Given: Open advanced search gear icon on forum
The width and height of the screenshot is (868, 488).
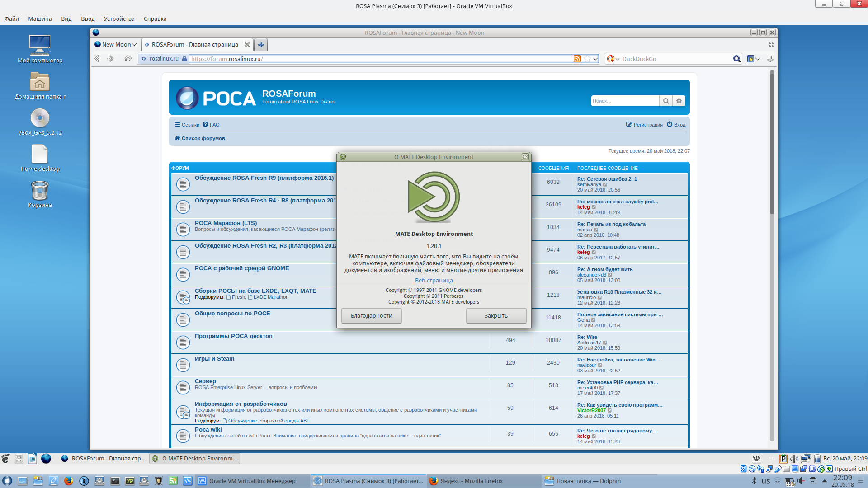Looking at the screenshot, I should coord(679,101).
